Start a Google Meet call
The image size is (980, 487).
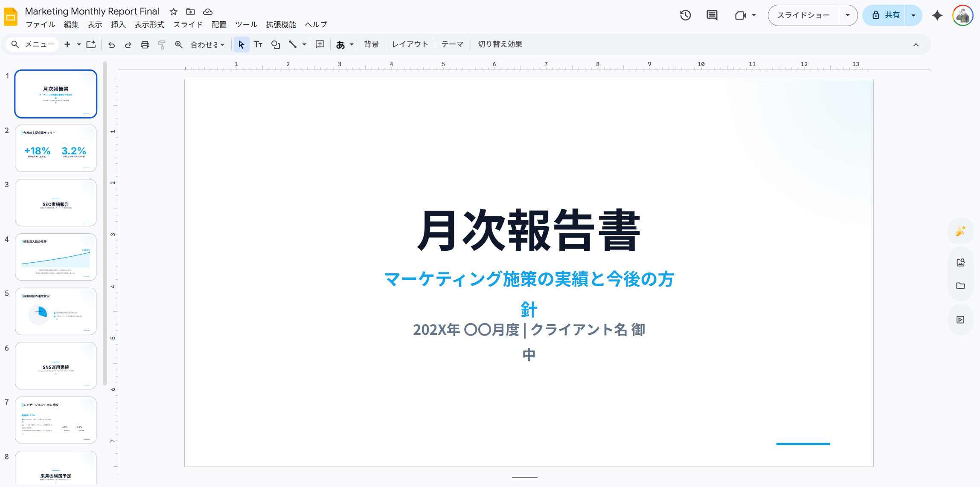(742, 15)
